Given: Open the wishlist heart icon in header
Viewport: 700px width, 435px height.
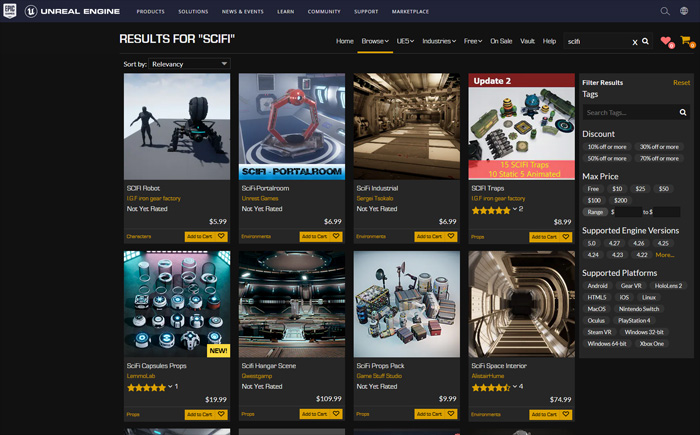Looking at the screenshot, I should point(666,41).
